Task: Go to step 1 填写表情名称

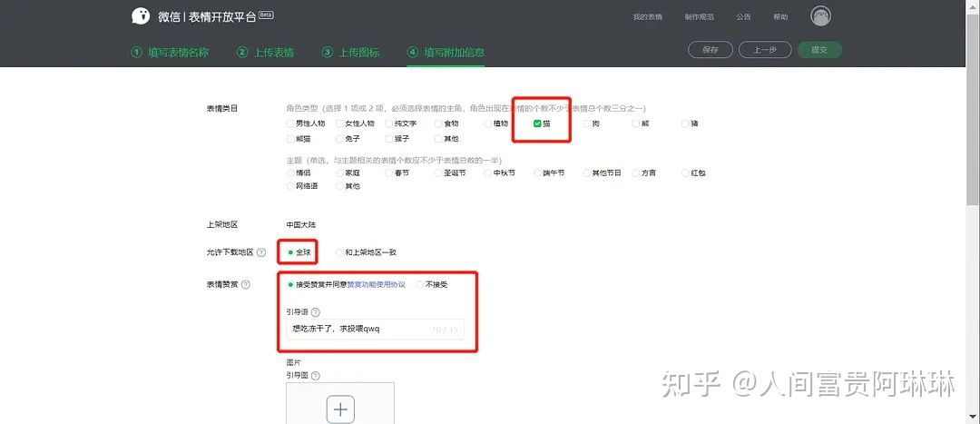Action: pos(170,52)
